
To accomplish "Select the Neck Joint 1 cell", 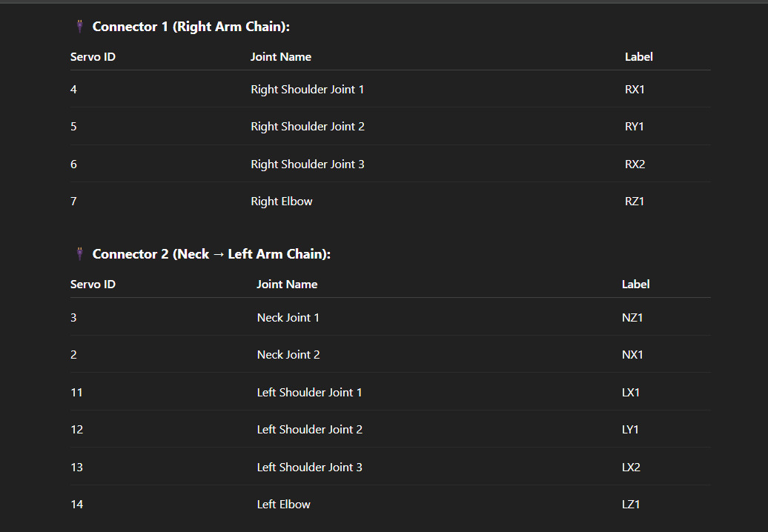I will click(288, 318).
